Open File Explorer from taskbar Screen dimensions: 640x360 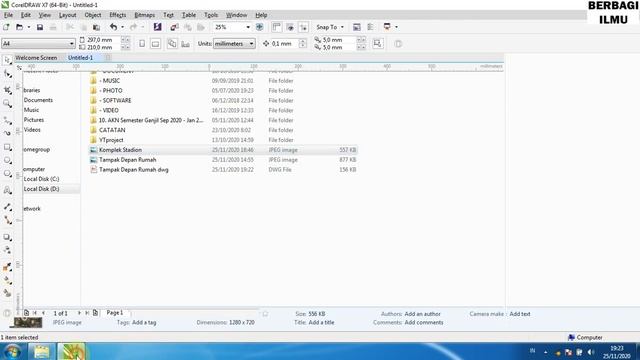tap(41, 351)
